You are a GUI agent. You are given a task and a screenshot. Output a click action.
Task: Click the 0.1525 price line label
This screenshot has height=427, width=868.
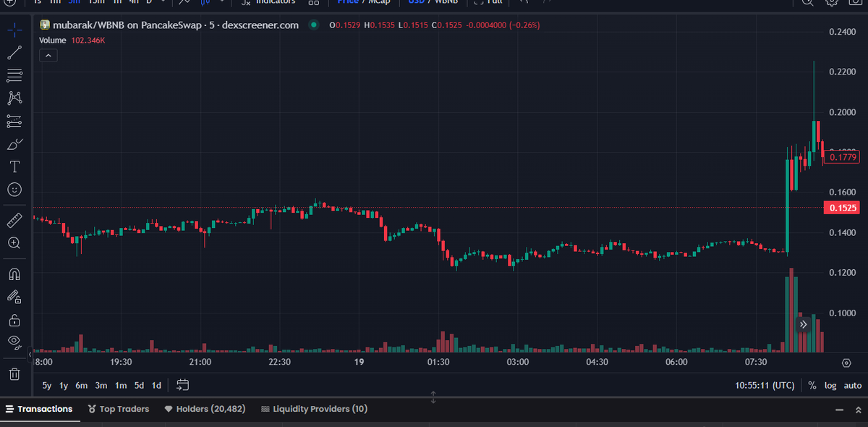point(842,208)
